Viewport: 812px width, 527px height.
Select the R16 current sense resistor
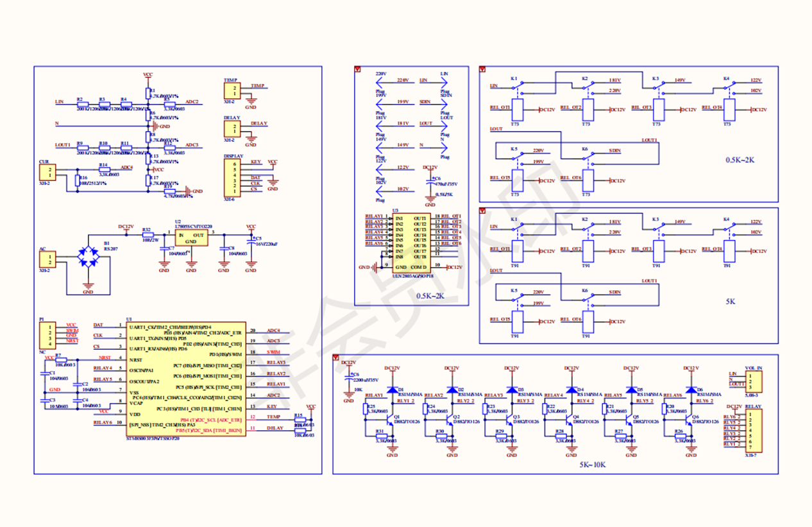click(77, 181)
